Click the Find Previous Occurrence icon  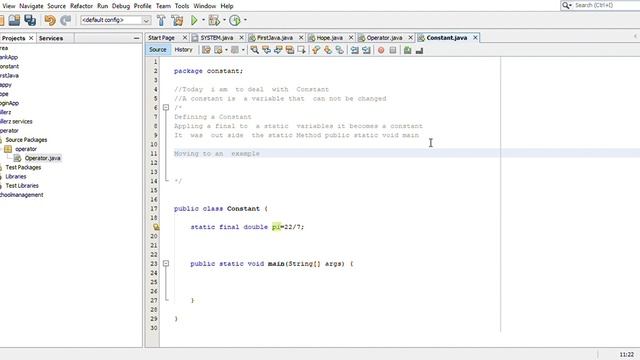pyautogui.click(x=266, y=50)
